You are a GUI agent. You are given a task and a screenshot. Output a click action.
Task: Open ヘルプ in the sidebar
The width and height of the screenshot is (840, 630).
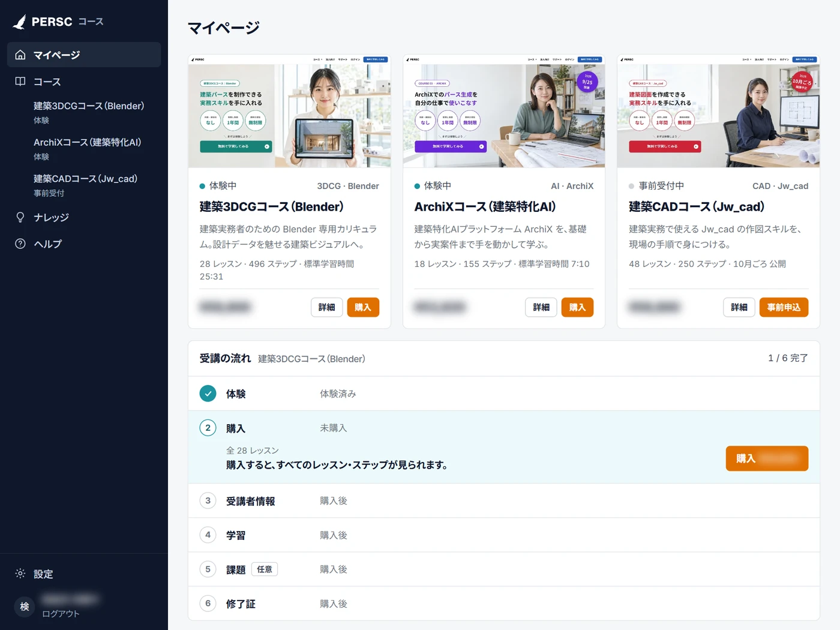point(84,244)
